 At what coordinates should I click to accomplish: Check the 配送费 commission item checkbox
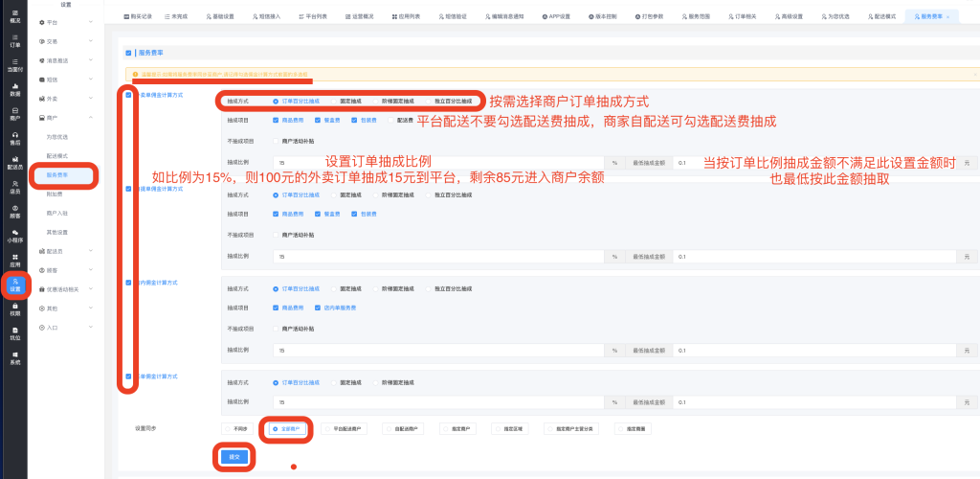(390, 121)
